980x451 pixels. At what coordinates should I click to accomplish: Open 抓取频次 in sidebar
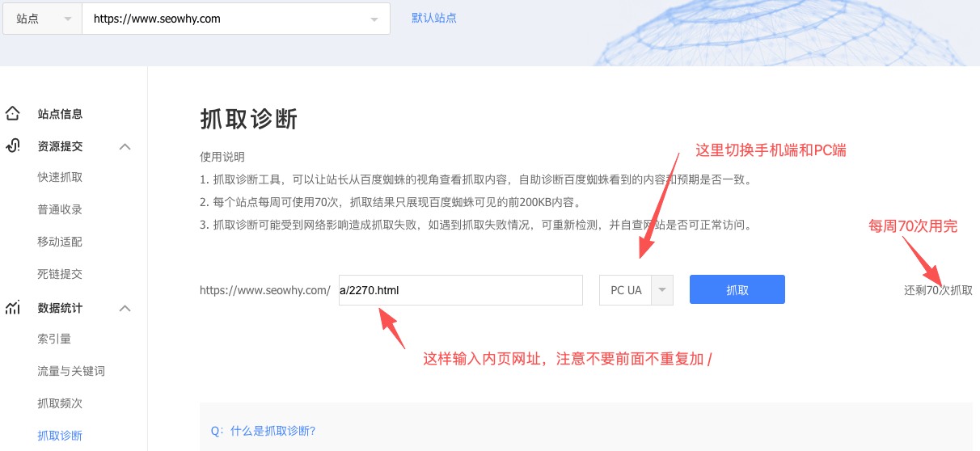60,403
